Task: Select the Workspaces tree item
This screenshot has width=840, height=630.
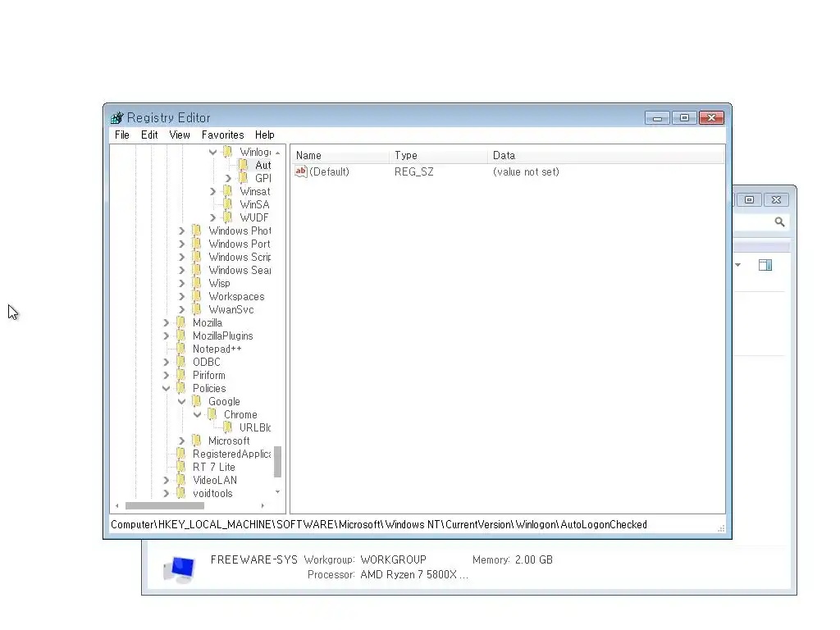Action: pos(236,296)
